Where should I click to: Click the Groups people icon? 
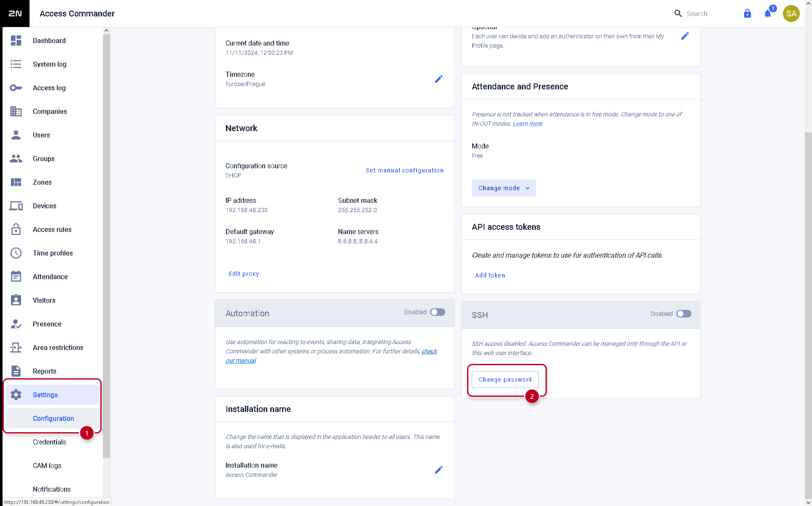click(x=16, y=159)
